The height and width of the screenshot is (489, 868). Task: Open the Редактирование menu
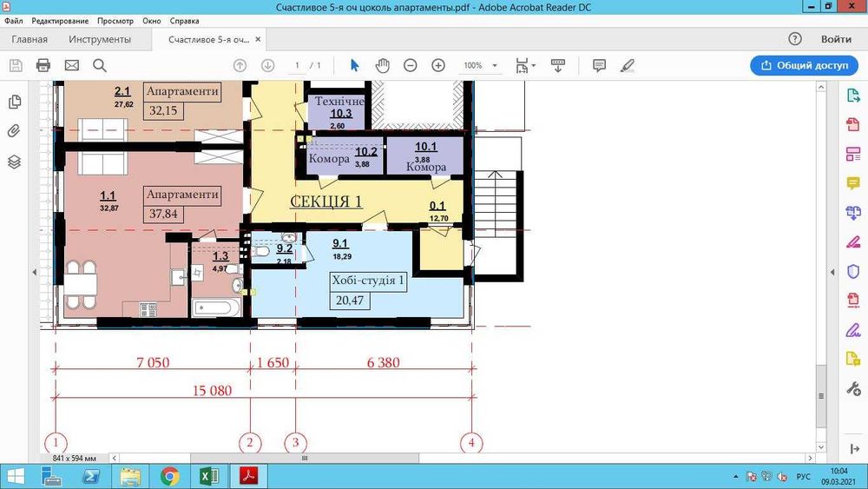(60, 21)
